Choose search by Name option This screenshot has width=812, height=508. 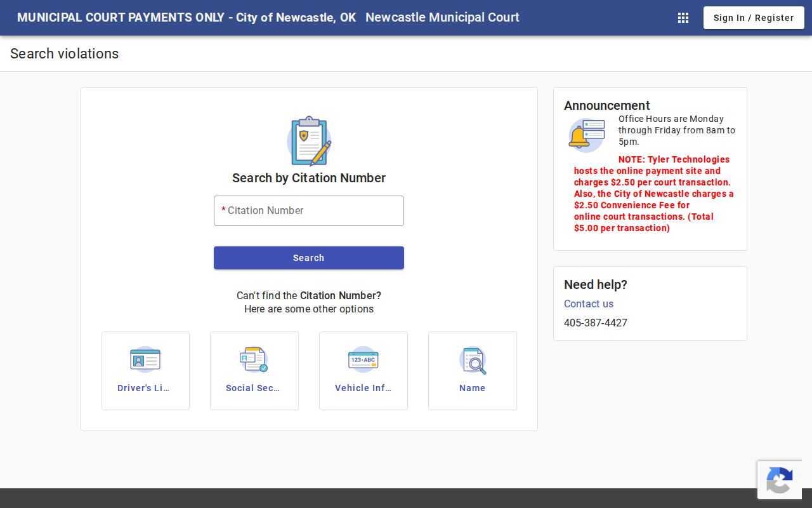pos(473,371)
